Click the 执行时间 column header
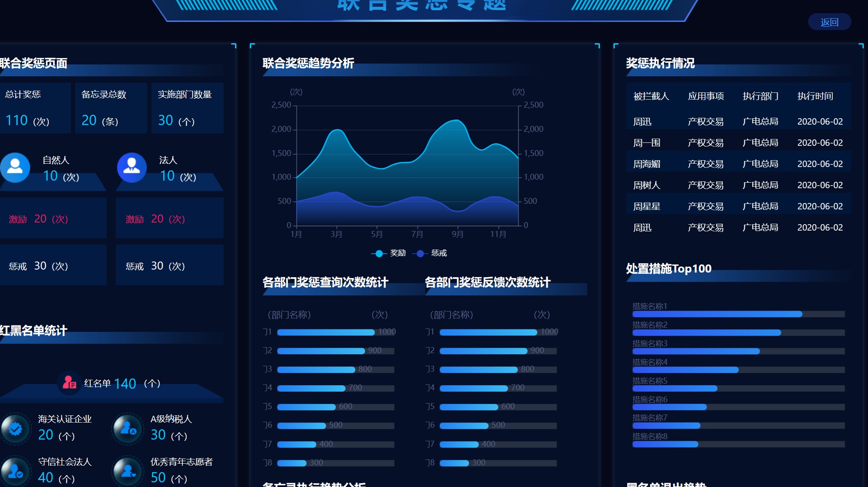 click(x=815, y=96)
